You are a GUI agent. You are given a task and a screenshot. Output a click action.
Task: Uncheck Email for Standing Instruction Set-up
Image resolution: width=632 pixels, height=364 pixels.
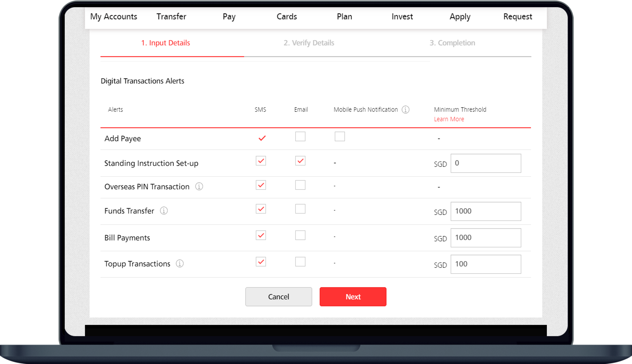[x=300, y=161]
